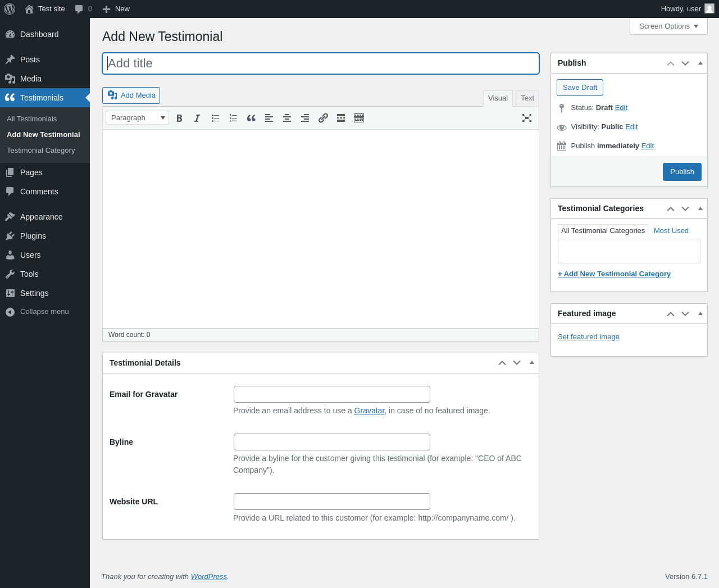Focus Email for Gravatar field
Image resolution: width=719 pixels, height=588 pixels.
(x=332, y=394)
